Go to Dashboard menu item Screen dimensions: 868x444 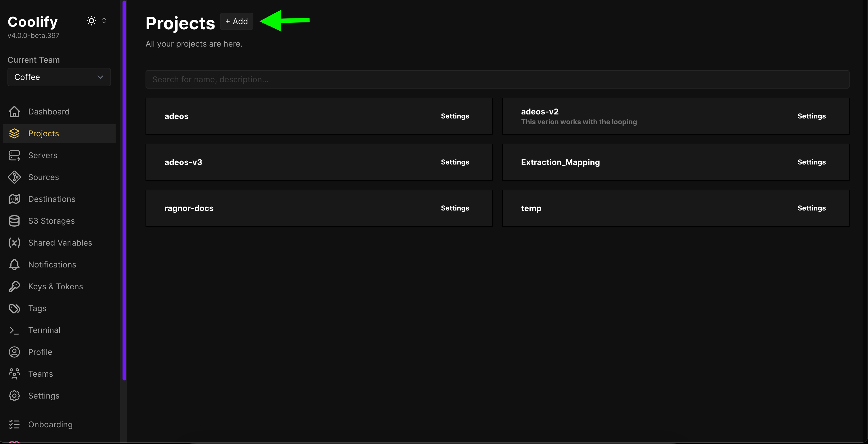[x=59, y=112]
